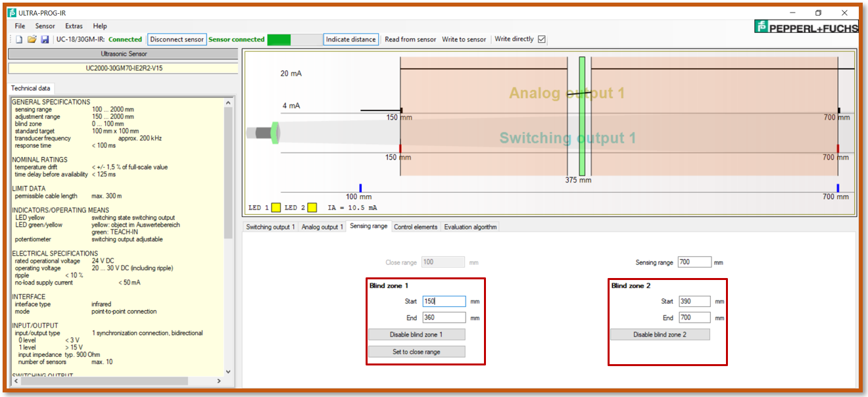This screenshot has width=868, height=397.
Task: Click the green Connected status text
Action: tap(126, 39)
